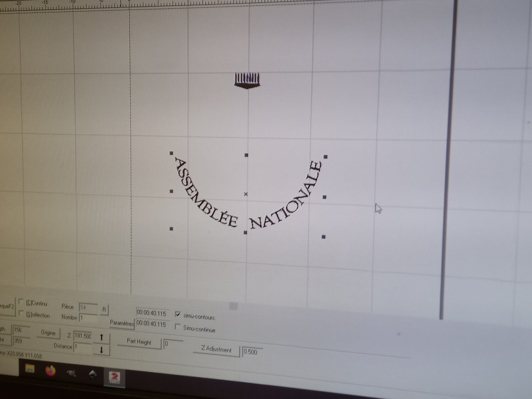
Task: Click the EzCad 2 taskbar icon
Action: pyautogui.click(x=114, y=378)
